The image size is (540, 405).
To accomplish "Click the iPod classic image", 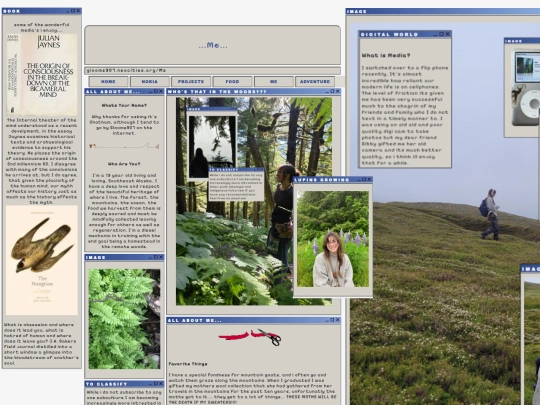I will (526, 89).
